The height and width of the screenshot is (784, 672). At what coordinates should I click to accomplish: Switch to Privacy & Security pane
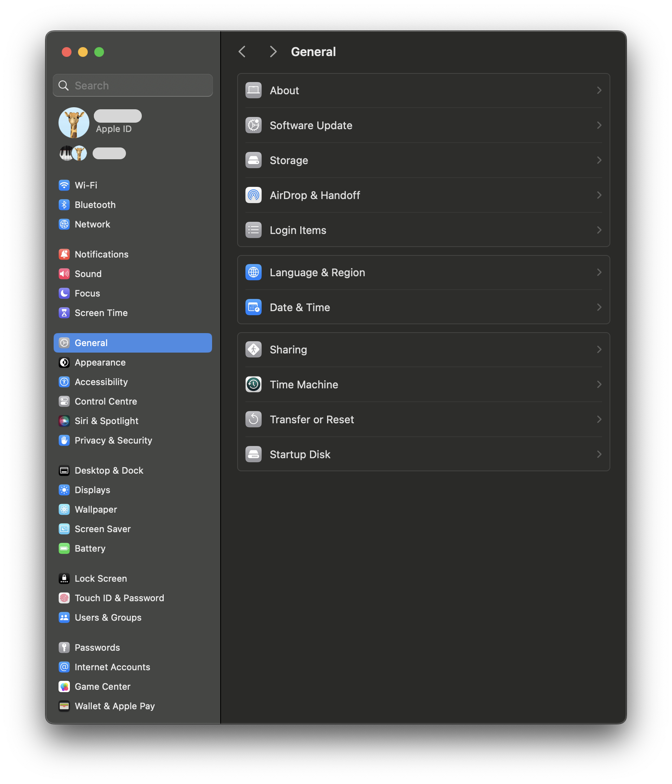point(113,440)
